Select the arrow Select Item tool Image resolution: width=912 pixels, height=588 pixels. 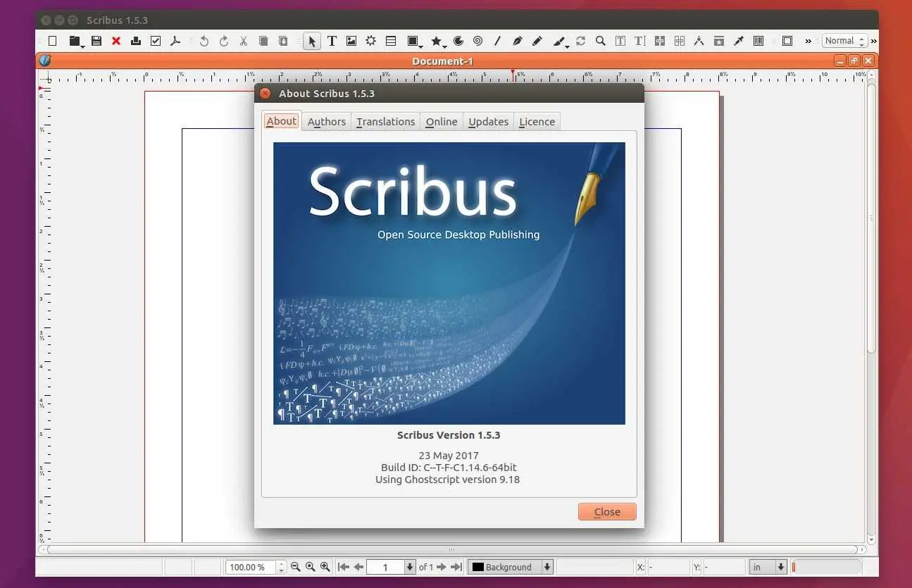312,42
